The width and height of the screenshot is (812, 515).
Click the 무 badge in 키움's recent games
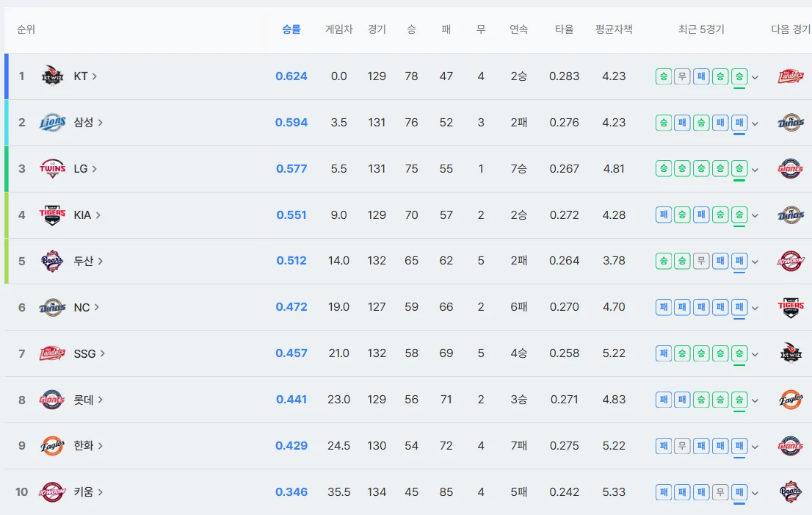(720, 491)
